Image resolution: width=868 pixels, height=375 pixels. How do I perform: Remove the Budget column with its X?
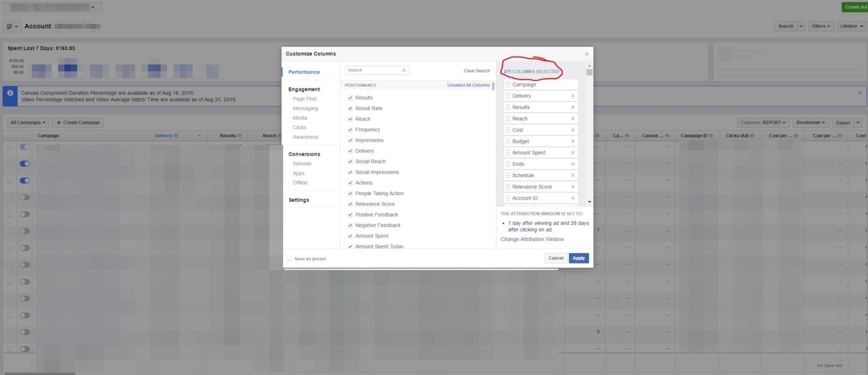pos(573,141)
